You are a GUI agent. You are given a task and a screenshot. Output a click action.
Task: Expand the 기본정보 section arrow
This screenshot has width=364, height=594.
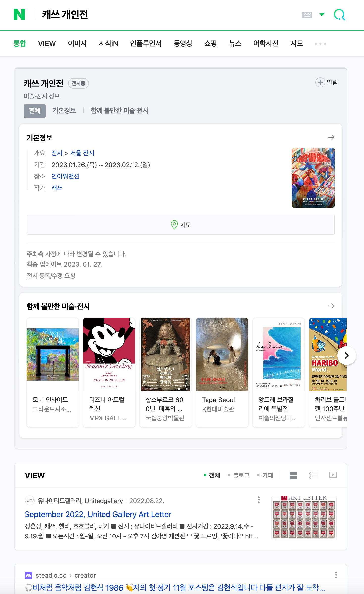click(x=331, y=137)
